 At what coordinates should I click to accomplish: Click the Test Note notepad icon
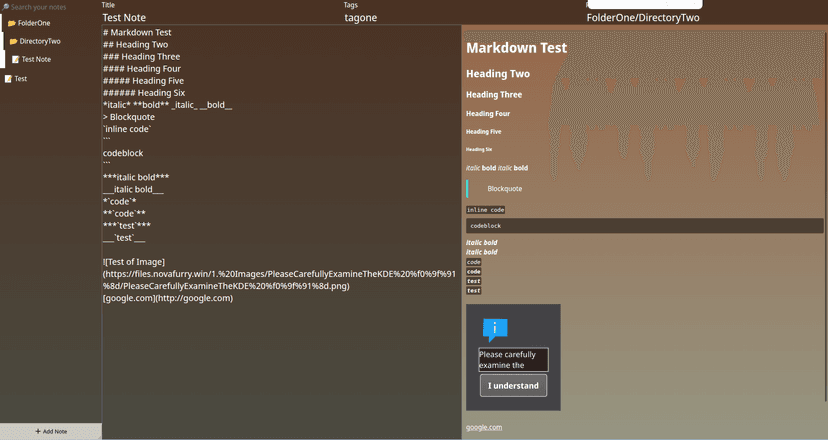tap(16, 60)
